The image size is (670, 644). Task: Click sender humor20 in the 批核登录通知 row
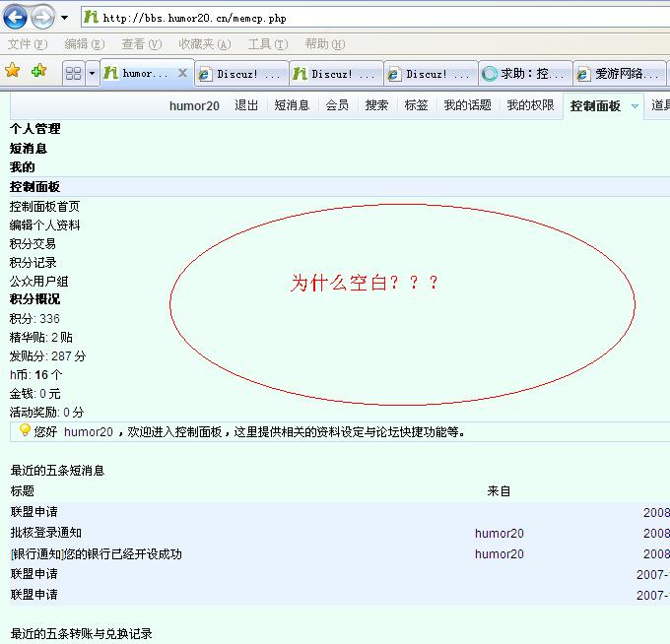pos(500,534)
